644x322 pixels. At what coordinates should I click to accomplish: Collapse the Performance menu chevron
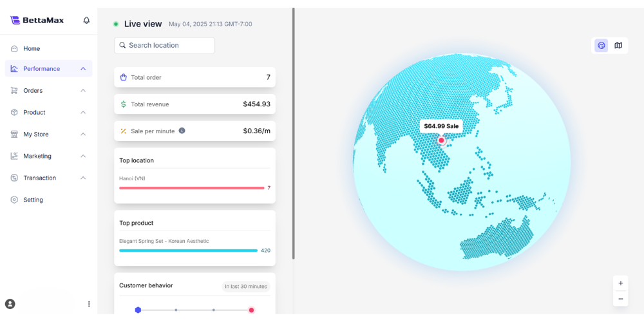[x=83, y=69]
